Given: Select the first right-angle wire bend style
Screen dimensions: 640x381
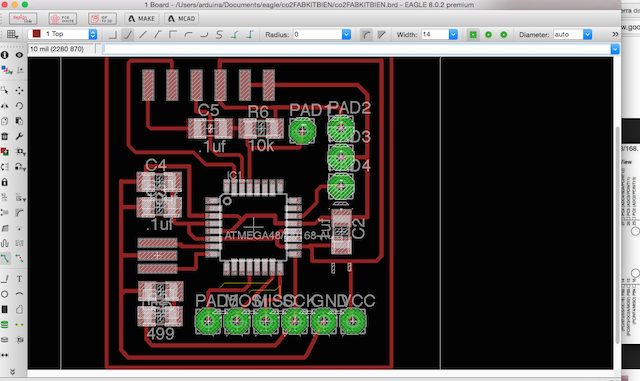Looking at the screenshot, I should coord(113,35).
